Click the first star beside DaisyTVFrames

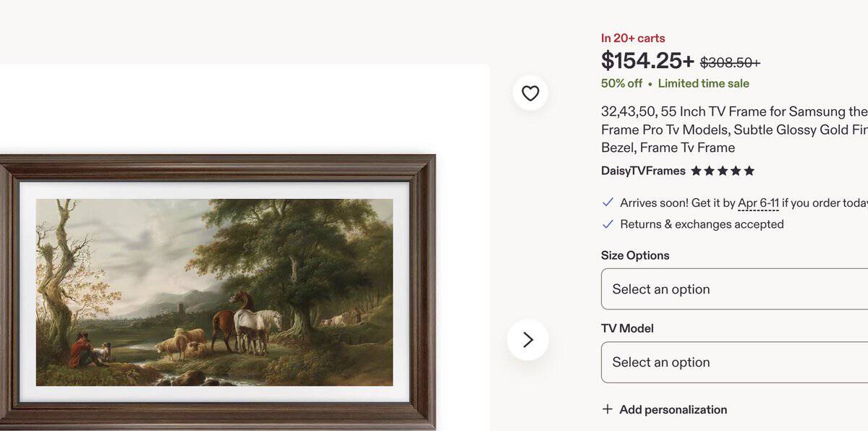(x=697, y=171)
